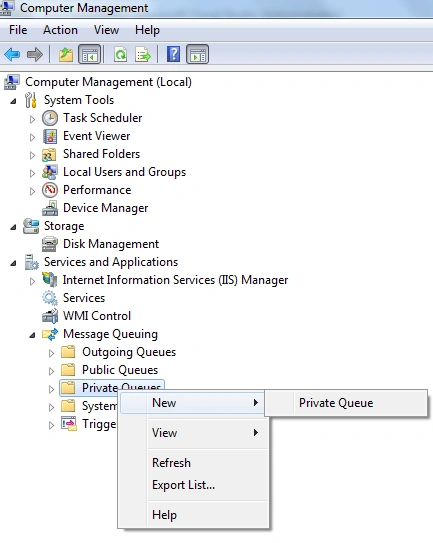Select the Services gear icon in tree

(50, 298)
